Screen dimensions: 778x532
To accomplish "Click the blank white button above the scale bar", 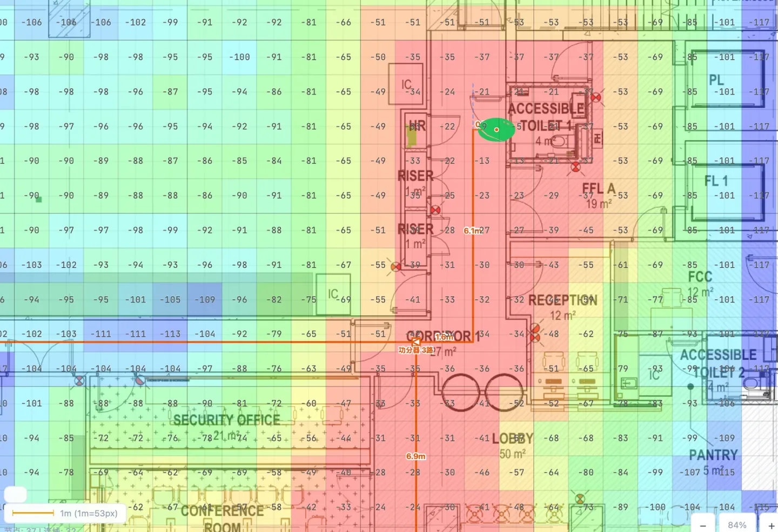I will point(15,494).
